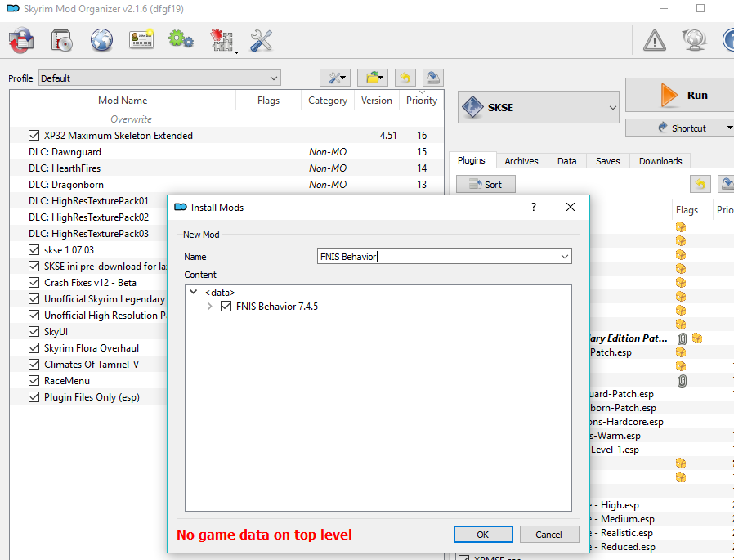Open settings with the wrench and screwdriver icon

pyautogui.click(x=262, y=40)
